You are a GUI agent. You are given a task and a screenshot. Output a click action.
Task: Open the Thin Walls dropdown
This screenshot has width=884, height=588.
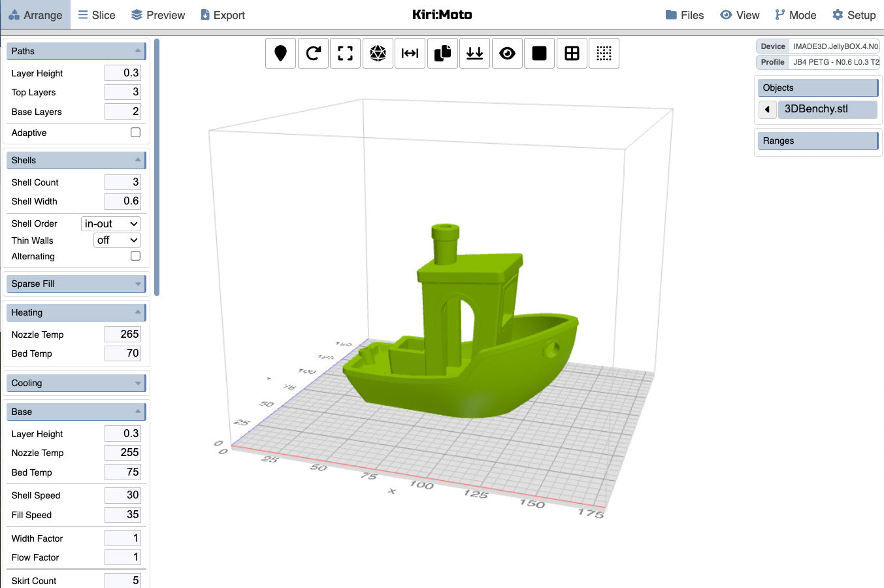[x=117, y=240]
